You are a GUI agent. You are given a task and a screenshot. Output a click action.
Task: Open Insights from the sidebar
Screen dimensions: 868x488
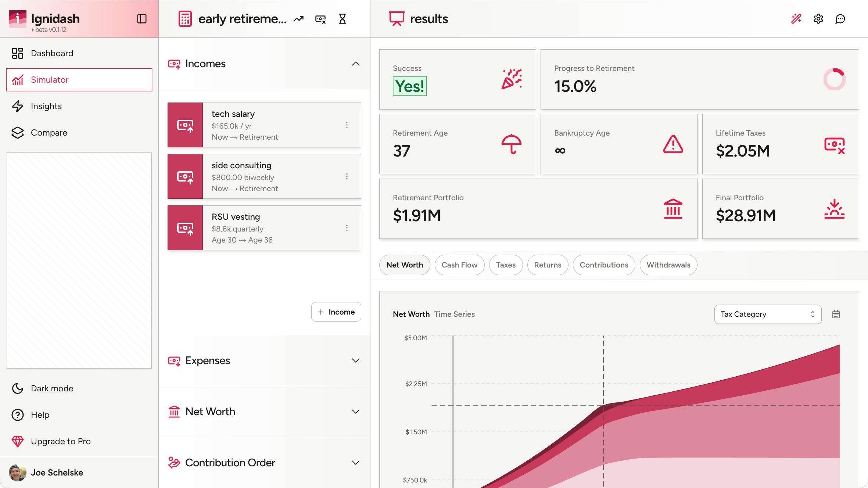[x=46, y=106]
